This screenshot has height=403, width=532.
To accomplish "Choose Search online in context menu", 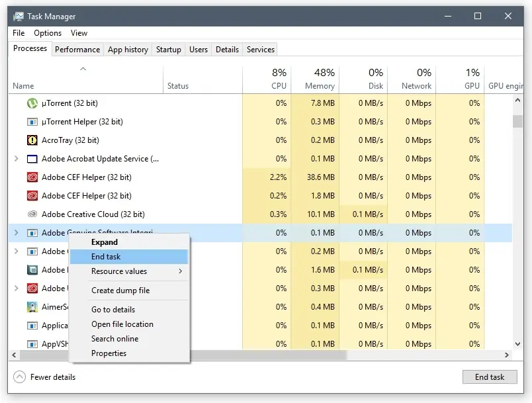I will click(x=129, y=339).
